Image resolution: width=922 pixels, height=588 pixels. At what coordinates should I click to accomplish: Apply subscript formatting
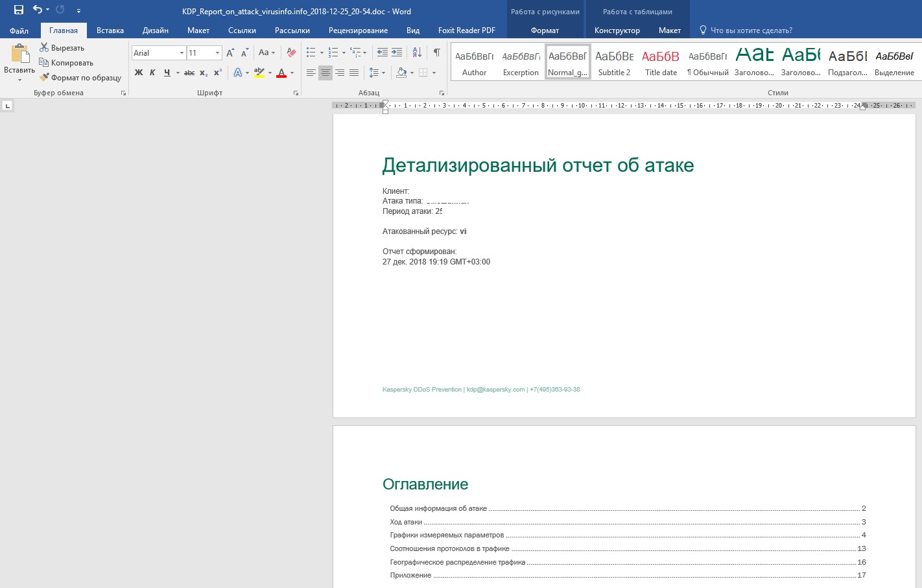pos(204,73)
